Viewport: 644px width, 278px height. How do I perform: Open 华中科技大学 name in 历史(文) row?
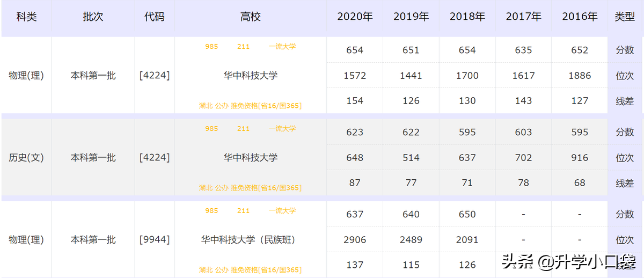click(251, 158)
